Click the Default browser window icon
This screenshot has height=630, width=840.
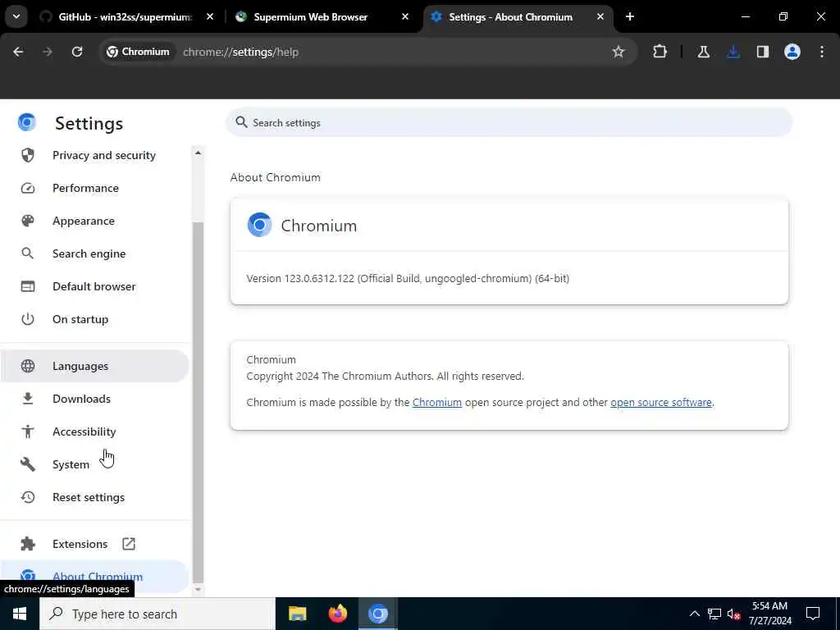pos(27,286)
